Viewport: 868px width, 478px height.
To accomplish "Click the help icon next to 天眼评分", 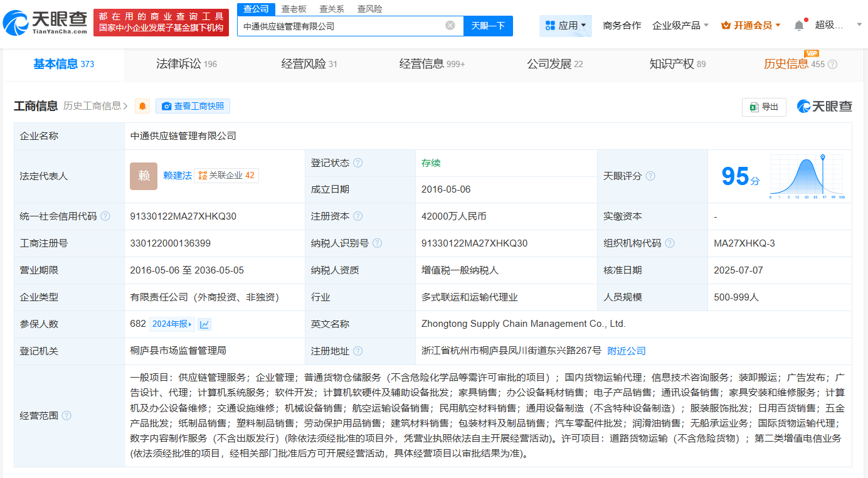I will click(x=650, y=176).
